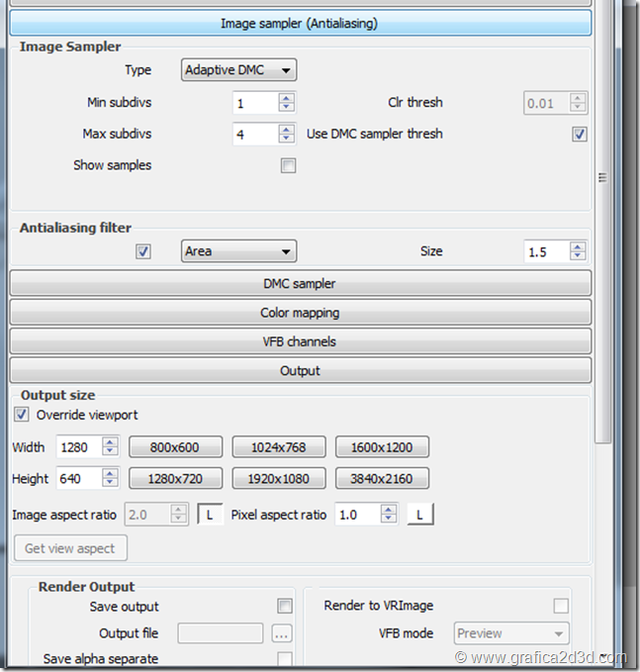Expand the Color mapping rollout
The image size is (640, 672).
point(300,313)
